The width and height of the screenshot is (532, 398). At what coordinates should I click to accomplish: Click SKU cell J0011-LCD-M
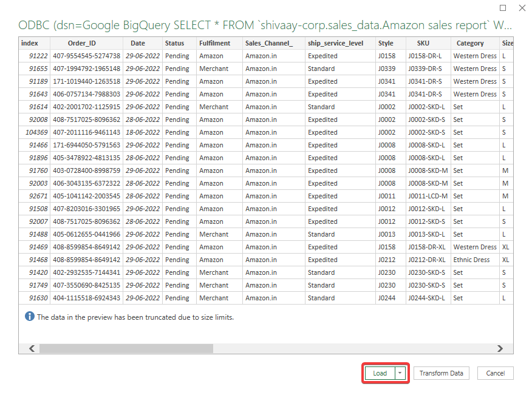428,197
